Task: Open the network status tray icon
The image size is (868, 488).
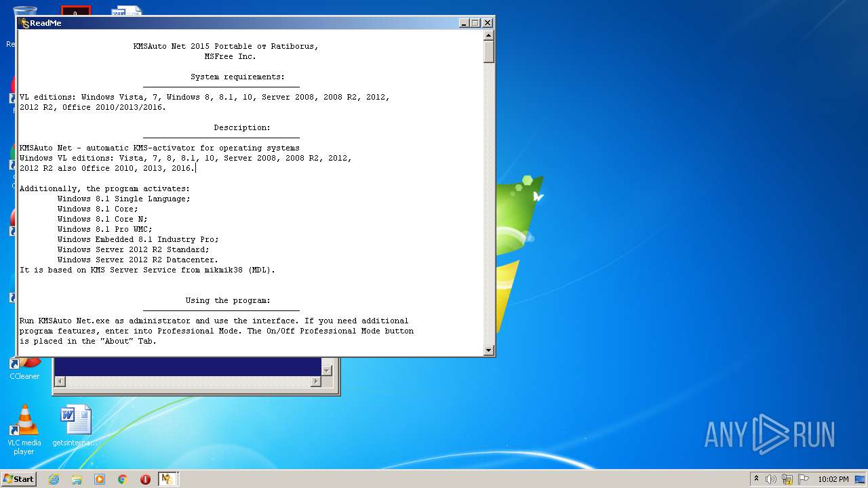Action: (x=787, y=479)
